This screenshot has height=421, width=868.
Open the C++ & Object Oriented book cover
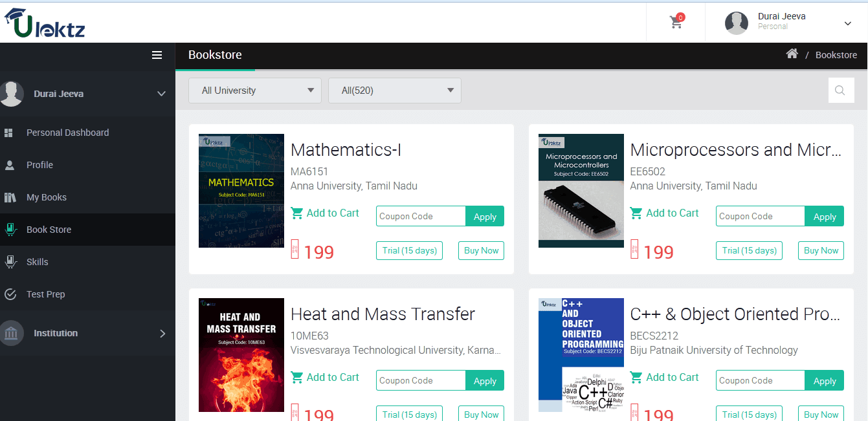(581, 354)
